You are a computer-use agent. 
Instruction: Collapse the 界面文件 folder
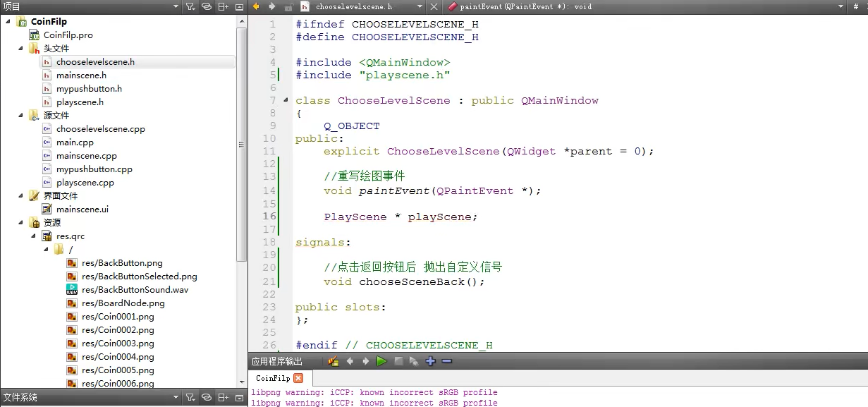20,195
